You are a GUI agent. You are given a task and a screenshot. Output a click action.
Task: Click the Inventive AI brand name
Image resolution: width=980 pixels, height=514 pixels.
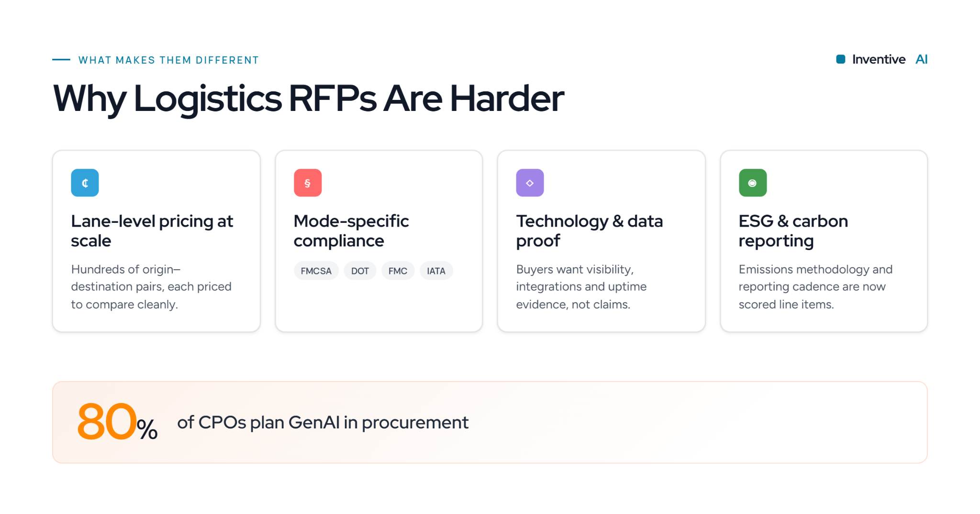coord(890,59)
